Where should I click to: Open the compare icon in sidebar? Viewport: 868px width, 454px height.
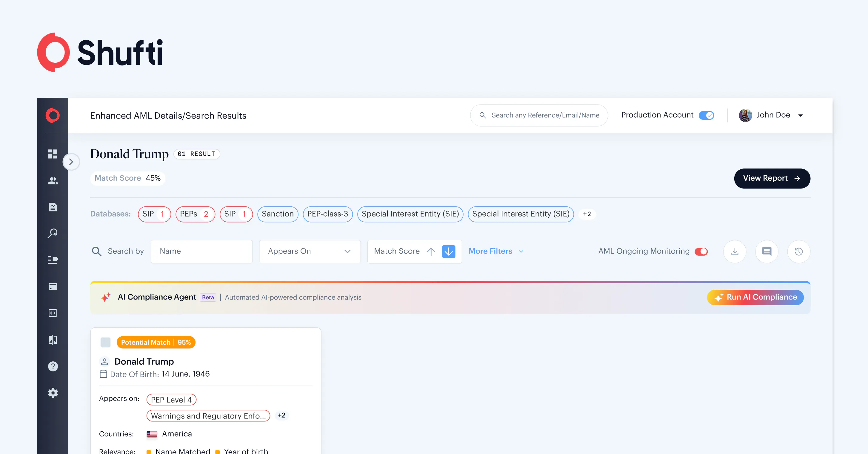click(53, 340)
